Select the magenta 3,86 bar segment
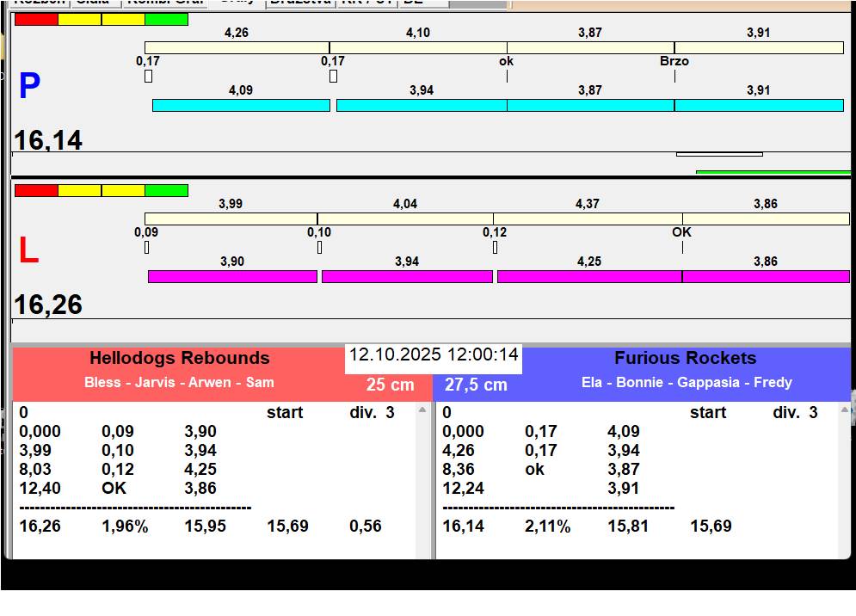This screenshot has height=616, width=856. pyautogui.click(x=766, y=276)
